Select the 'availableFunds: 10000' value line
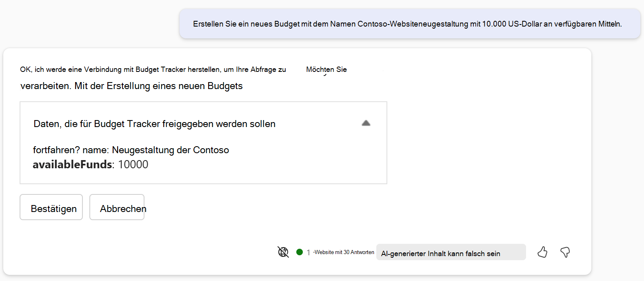The height and width of the screenshot is (281, 644). [91, 164]
